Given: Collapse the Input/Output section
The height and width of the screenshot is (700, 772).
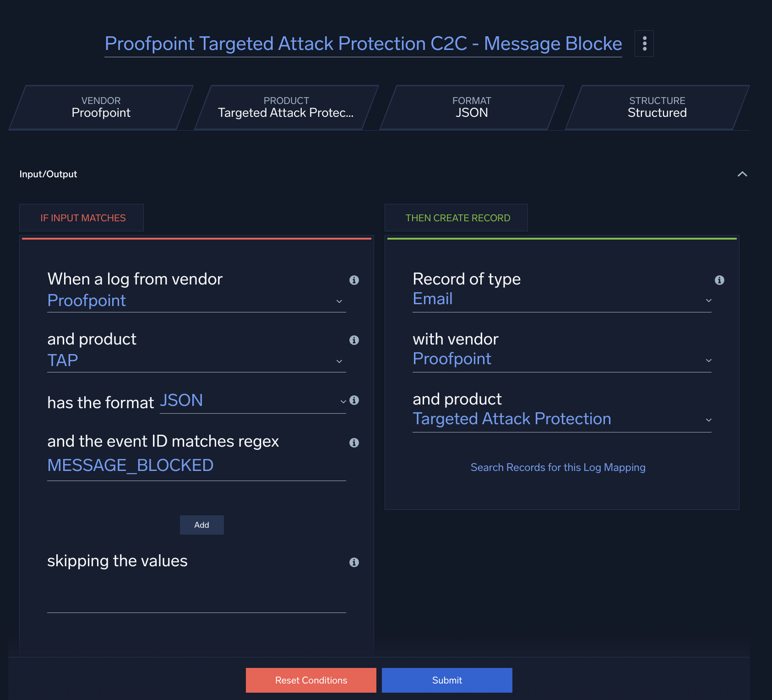Looking at the screenshot, I should (742, 174).
